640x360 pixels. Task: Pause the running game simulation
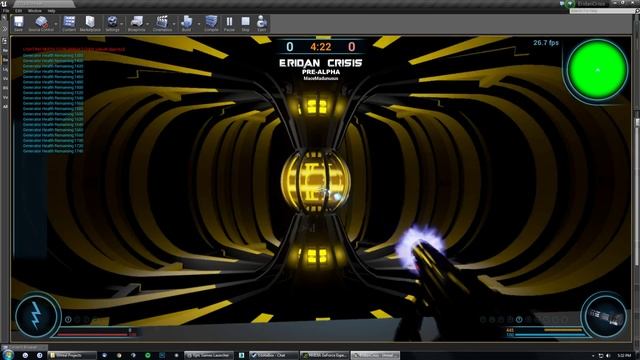tap(229, 23)
